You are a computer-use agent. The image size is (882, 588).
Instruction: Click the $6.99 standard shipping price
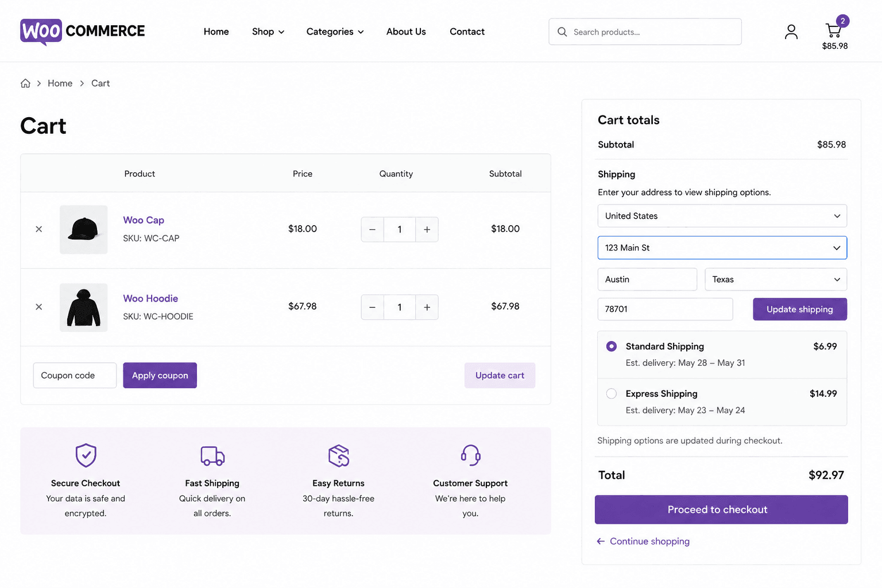[x=825, y=346]
